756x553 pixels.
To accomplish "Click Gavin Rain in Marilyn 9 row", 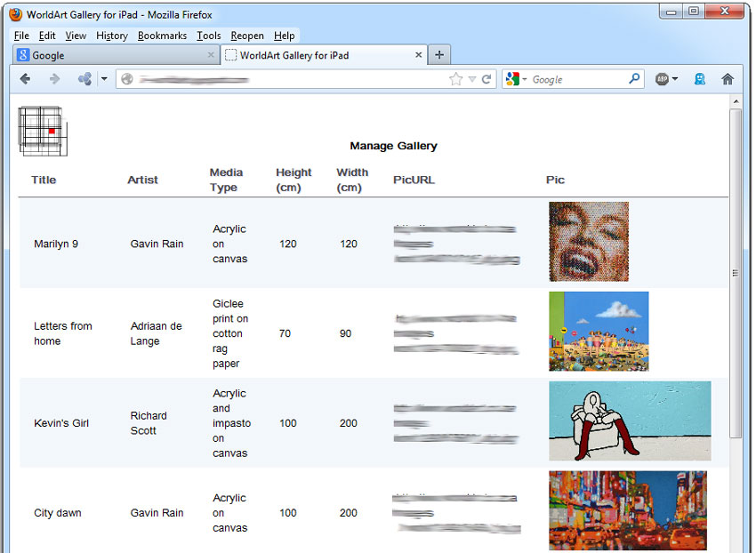I will point(157,244).
